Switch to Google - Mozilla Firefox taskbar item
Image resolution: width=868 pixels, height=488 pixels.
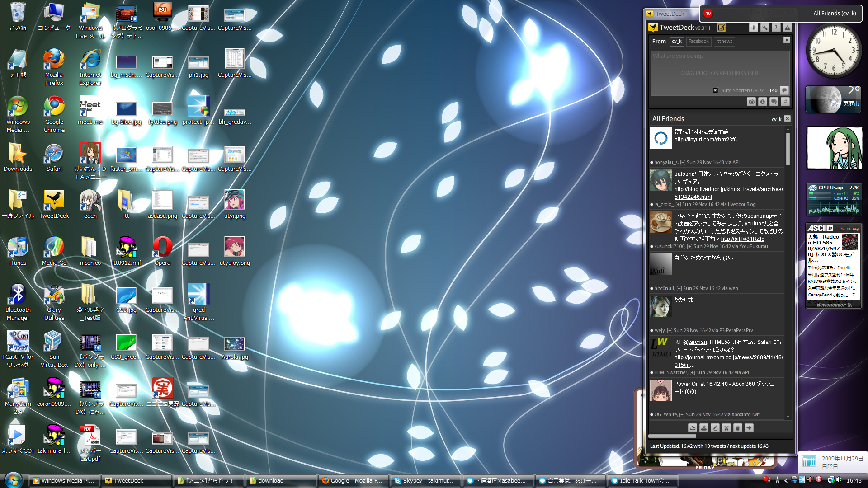tap(354, 481)
